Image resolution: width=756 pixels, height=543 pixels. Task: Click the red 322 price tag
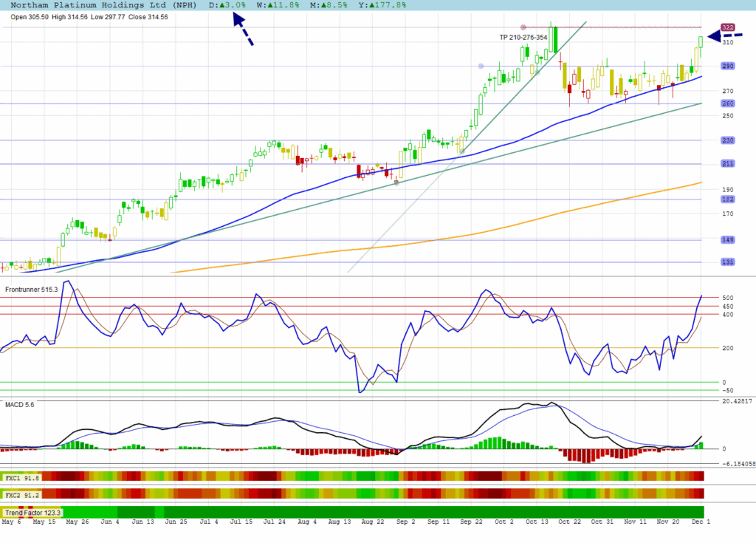(x=727, y=27)
